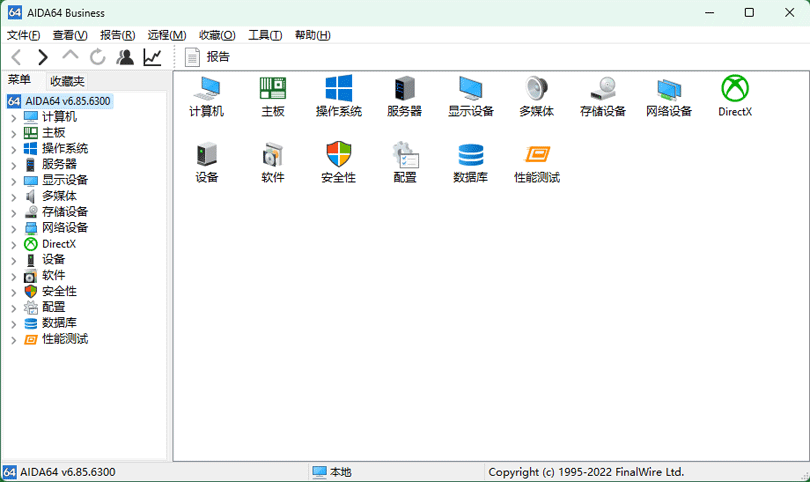Open the 性能测试 benchmark icon in main panel
810x482 pixels.
(537, 163)
